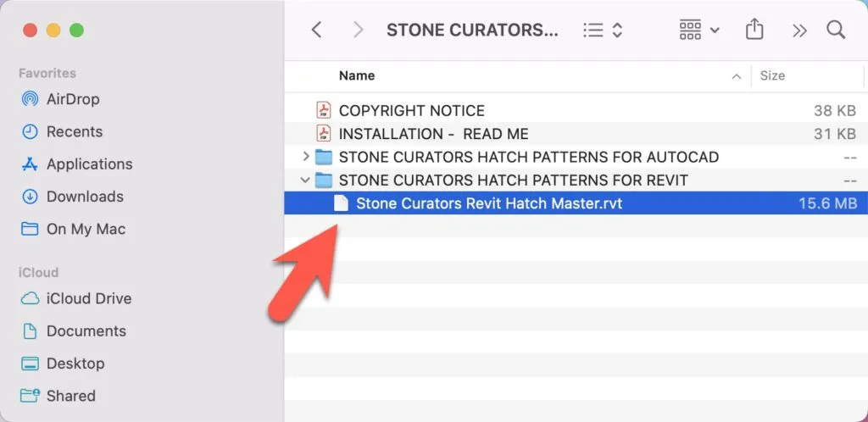Go back with the left chevron button

(x=317, y=30)
